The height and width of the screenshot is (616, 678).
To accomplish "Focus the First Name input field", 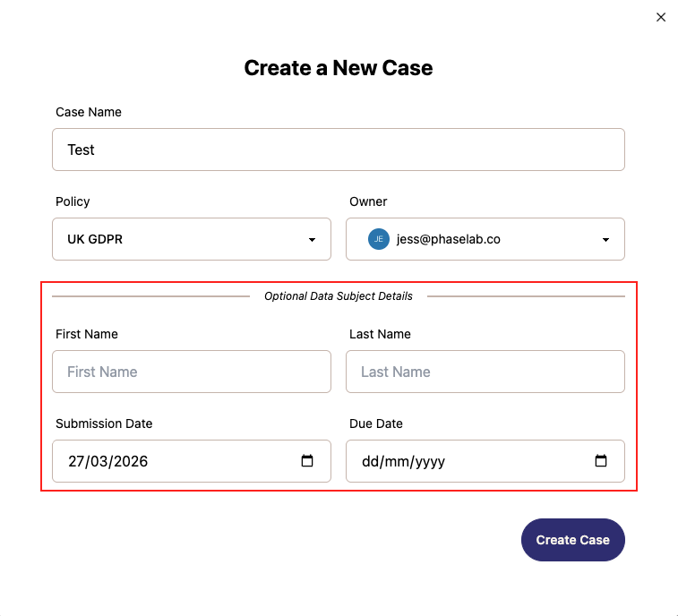I will tap(192, 372).
